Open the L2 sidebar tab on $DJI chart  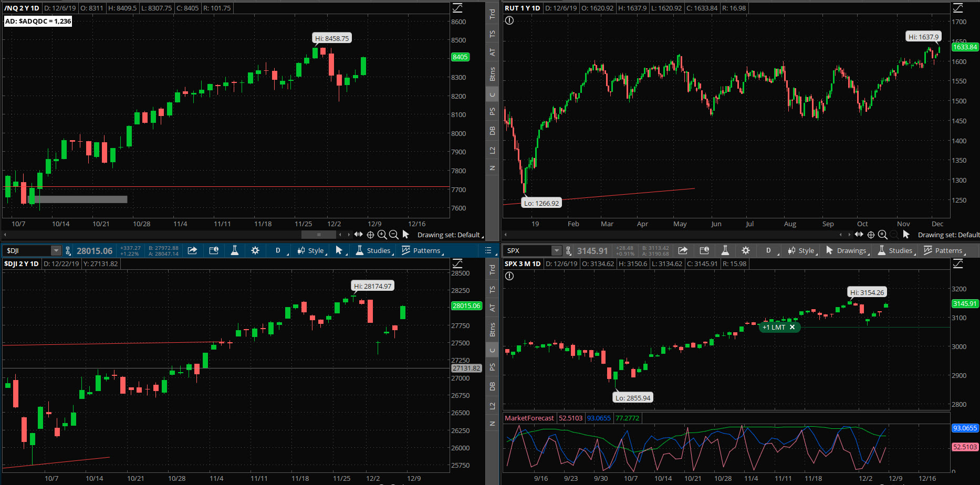[x=492, y=406]
